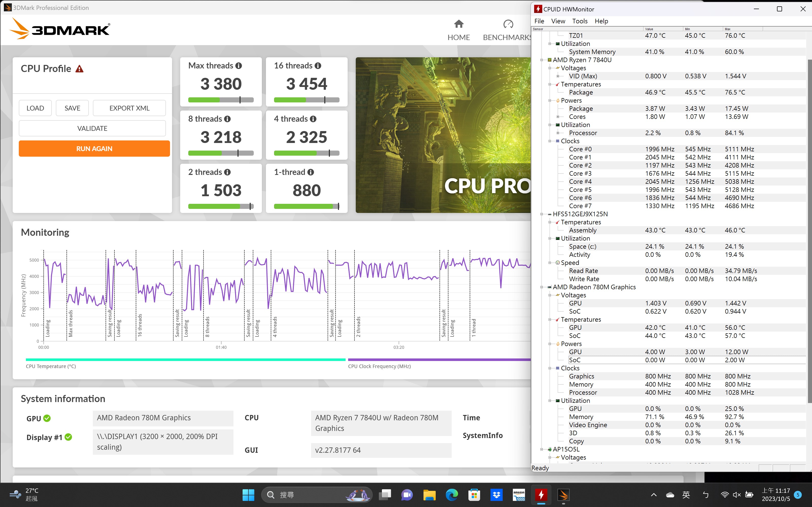Click the HWMonitor lightning bolt title bar icon

[538, 9]
